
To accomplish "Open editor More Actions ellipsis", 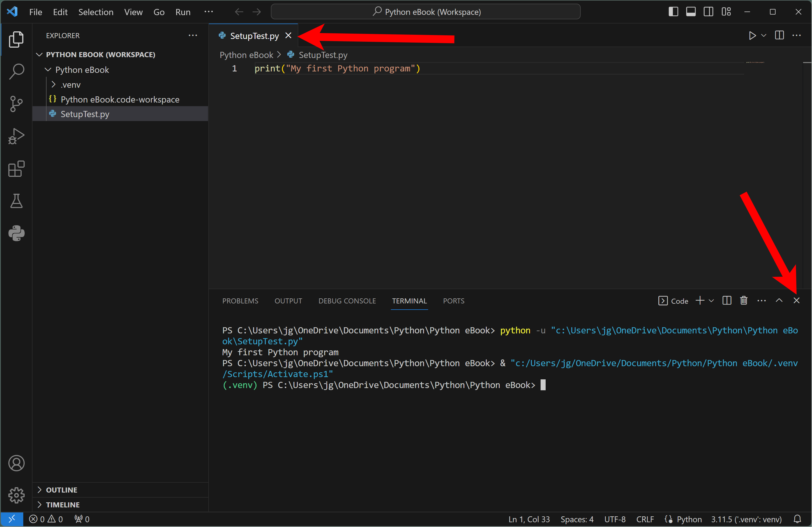I will [797, 36].
